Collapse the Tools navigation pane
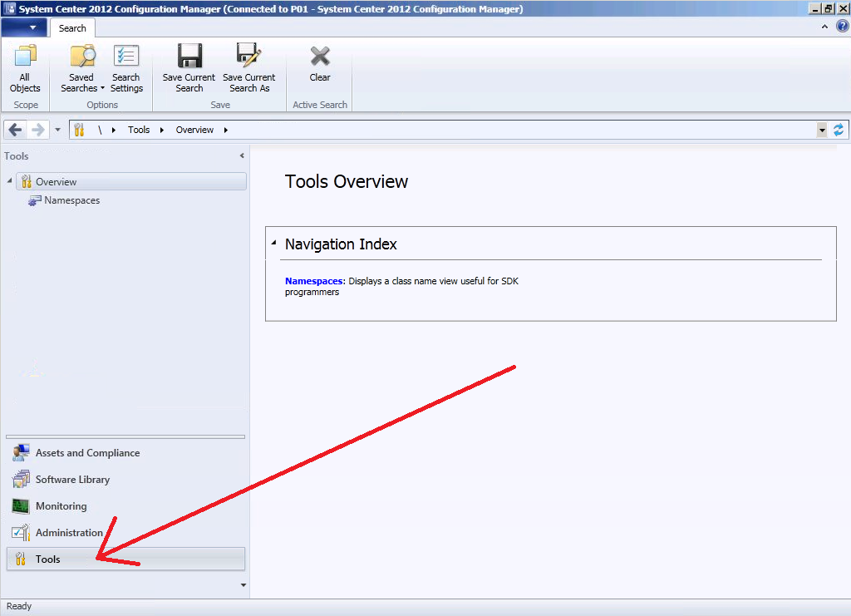This screenshot has height=616, width=851. tap(242, 155)
